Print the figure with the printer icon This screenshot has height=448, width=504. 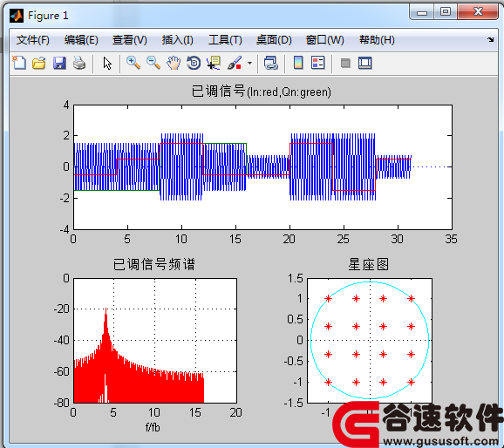pos(79,63)
